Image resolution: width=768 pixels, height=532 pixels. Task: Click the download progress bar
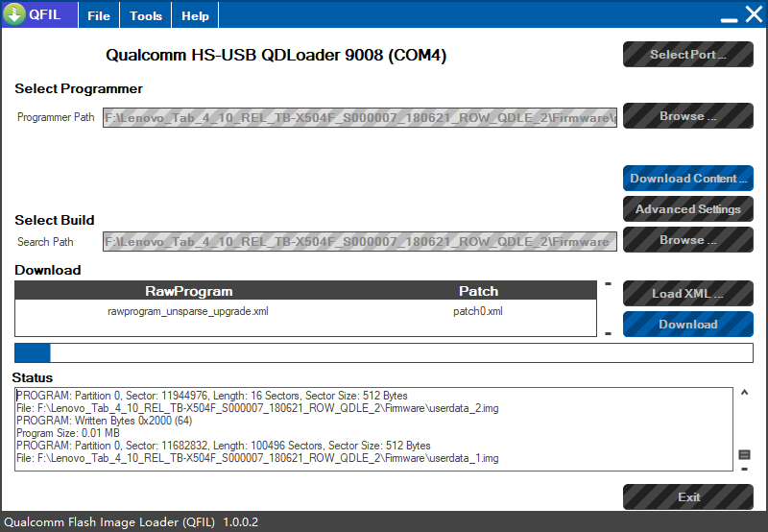point(384,353)
